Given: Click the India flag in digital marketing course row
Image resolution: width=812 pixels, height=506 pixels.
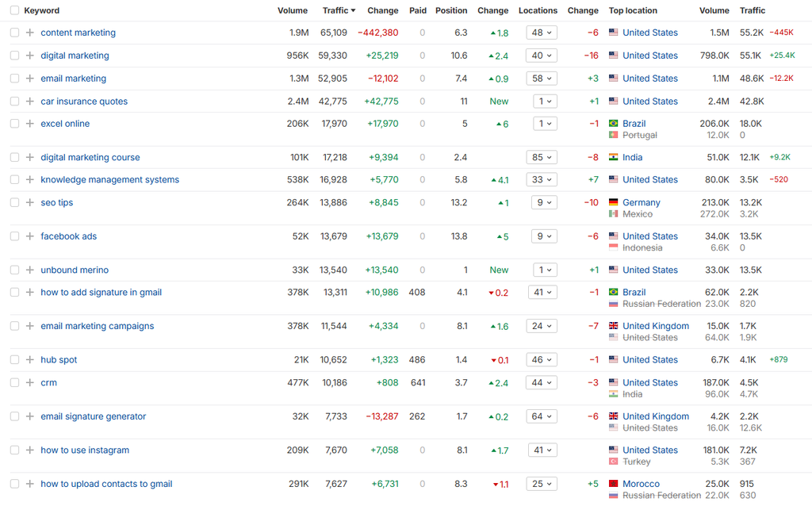Looking at the screenshot, I should 613,157.
